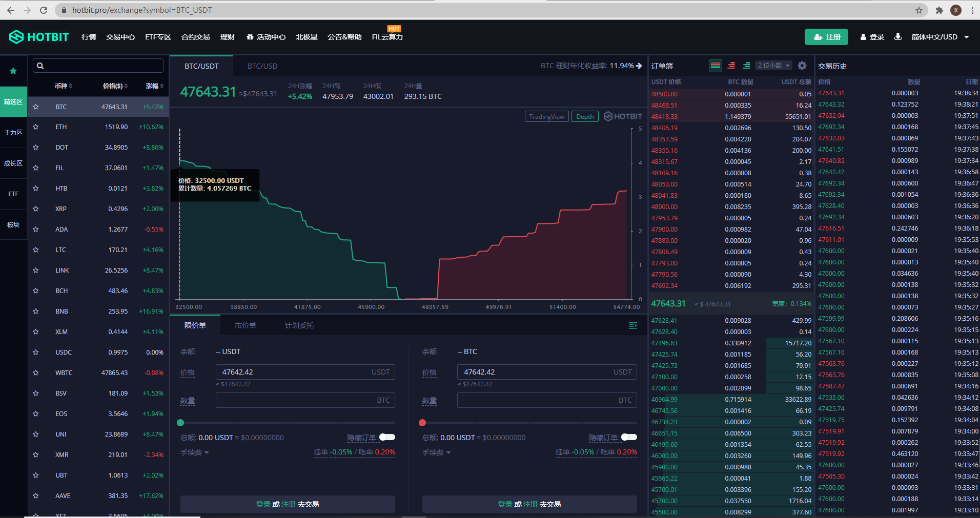Viewport: 980px width, 518px height.
Task: Switch chart to TradingView
Action: point(546,116)
